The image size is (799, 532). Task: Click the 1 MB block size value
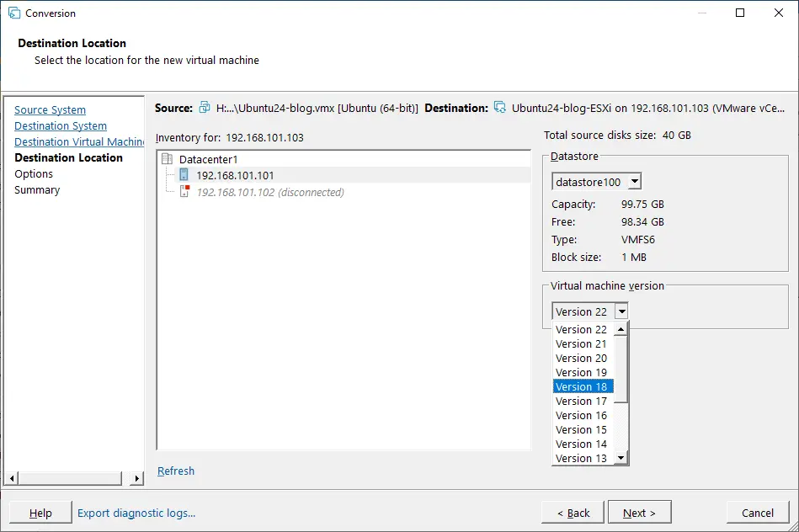pyautogui.click(x=634, y=258)
